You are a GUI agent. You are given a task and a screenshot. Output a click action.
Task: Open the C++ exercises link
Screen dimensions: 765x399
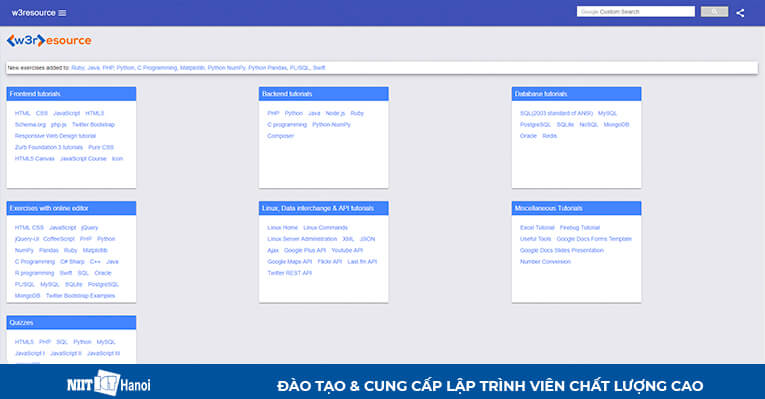coord(95,262)
